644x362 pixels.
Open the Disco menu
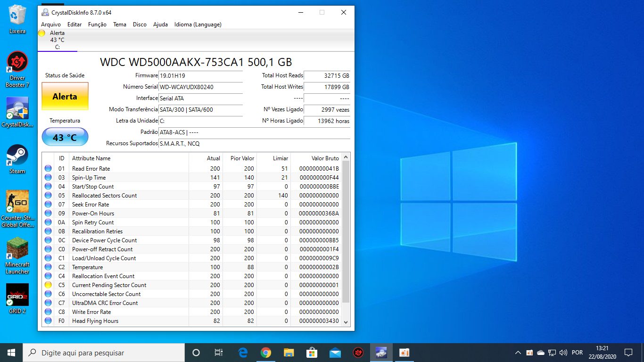(140, 25)
